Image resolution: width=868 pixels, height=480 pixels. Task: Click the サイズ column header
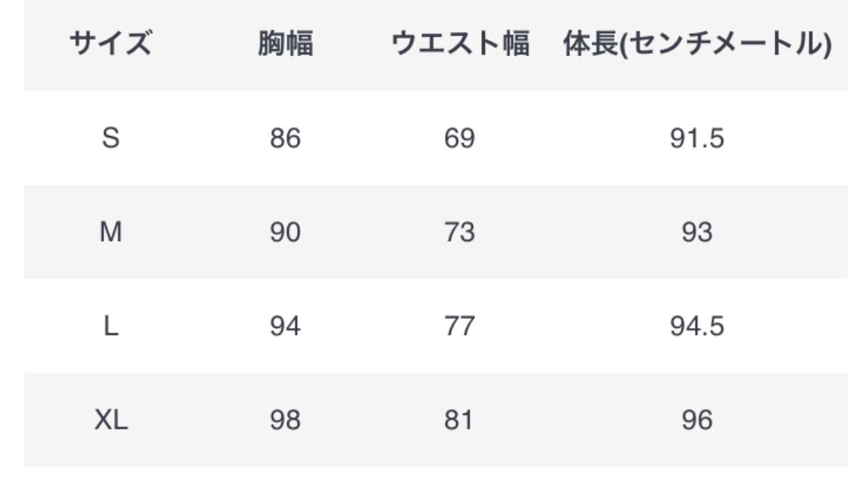[110, 45]
